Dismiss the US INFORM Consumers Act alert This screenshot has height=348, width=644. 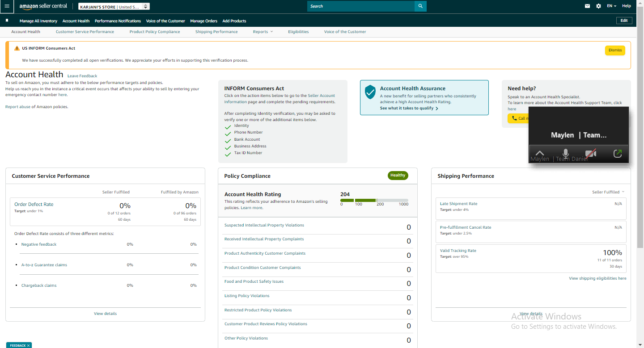coord(615,50)
